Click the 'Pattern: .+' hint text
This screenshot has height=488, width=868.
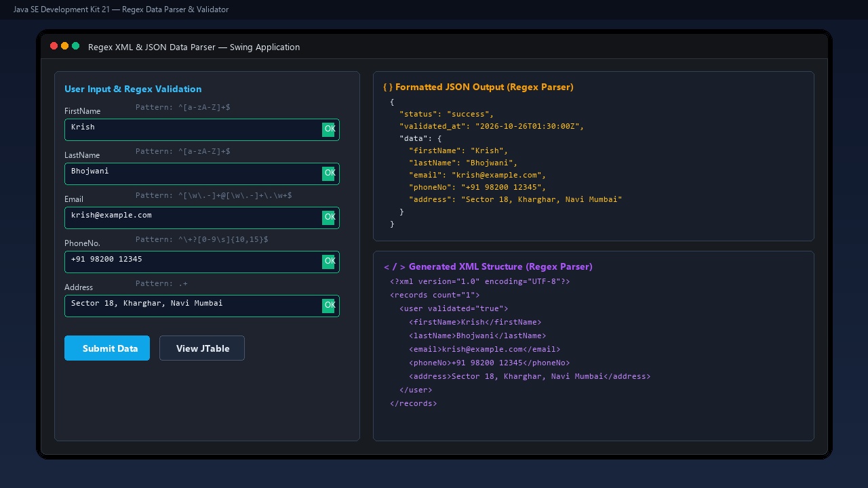[161, 283]
